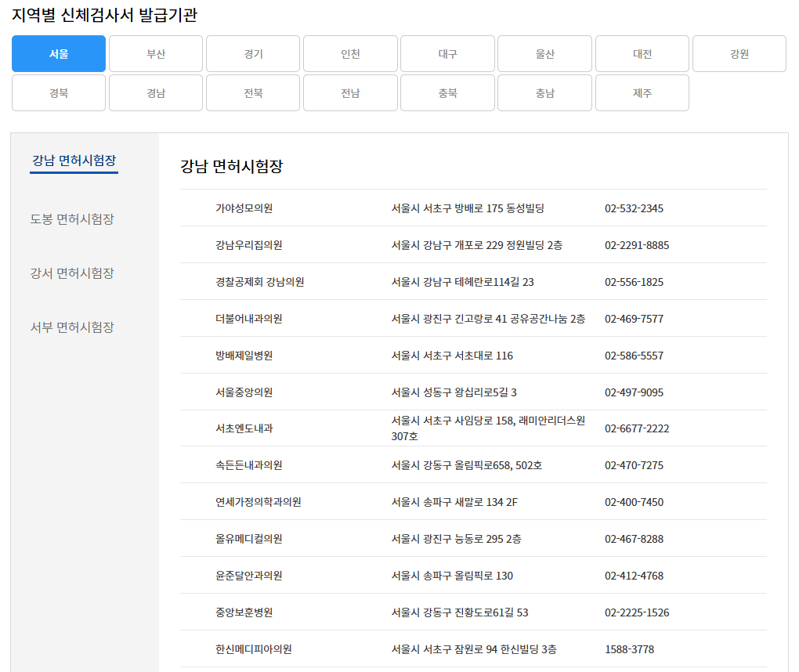
Task: Select the 부산 region tab
Action: coord(155,53)
